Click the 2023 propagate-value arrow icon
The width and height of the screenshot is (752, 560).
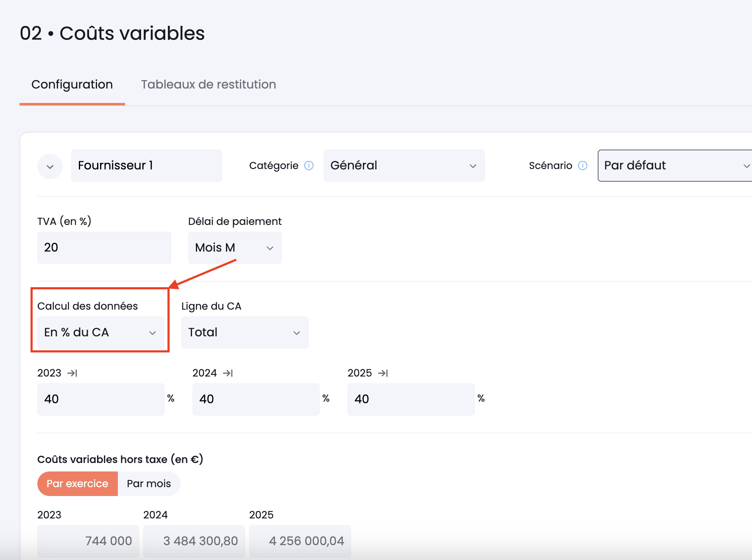[72, 373]
